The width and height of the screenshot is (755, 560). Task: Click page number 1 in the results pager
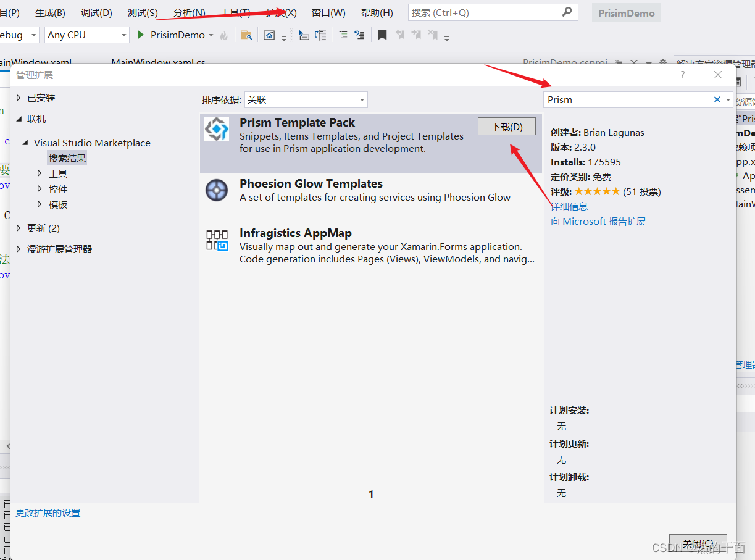click(371, 494)
